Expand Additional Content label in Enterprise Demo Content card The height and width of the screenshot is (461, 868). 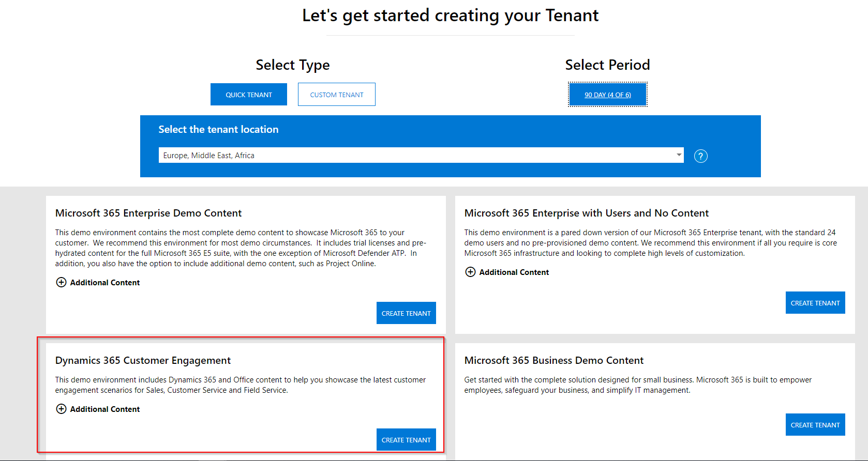point(105,283)
